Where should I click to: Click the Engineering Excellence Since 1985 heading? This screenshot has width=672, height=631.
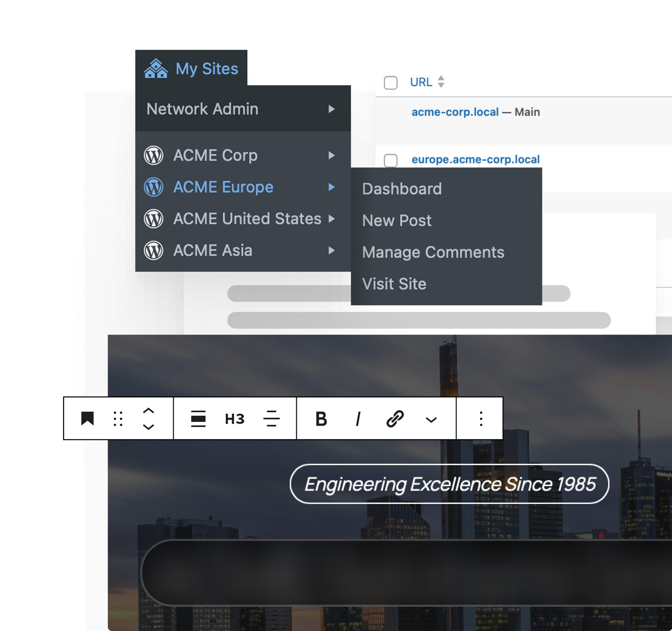click(x=450, y=484)
